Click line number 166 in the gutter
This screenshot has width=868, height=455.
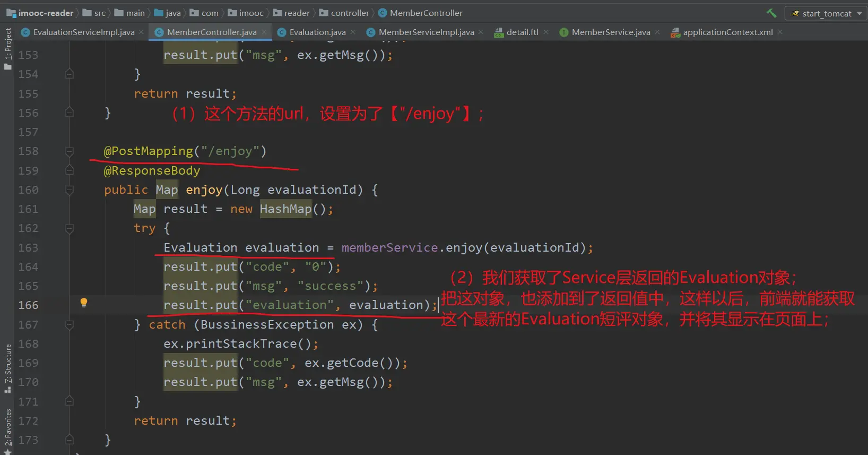[29, 305]
